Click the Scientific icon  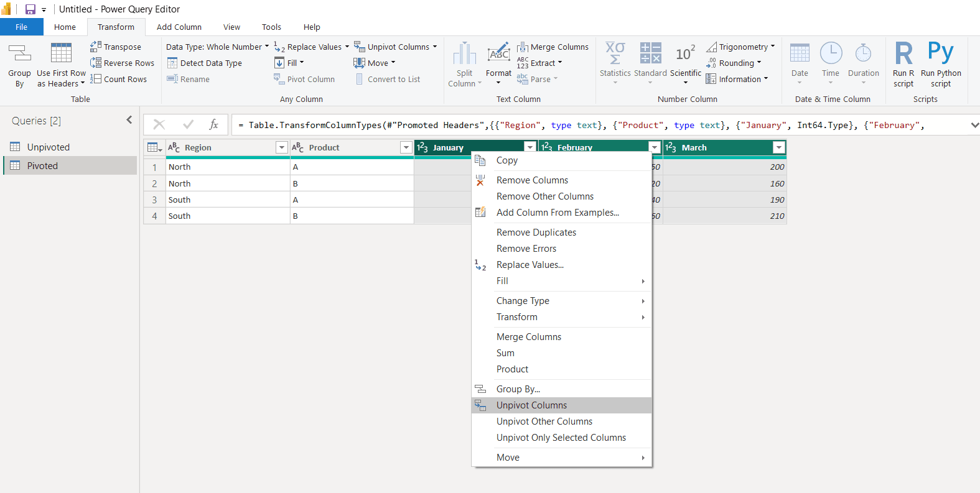point(686,53)
